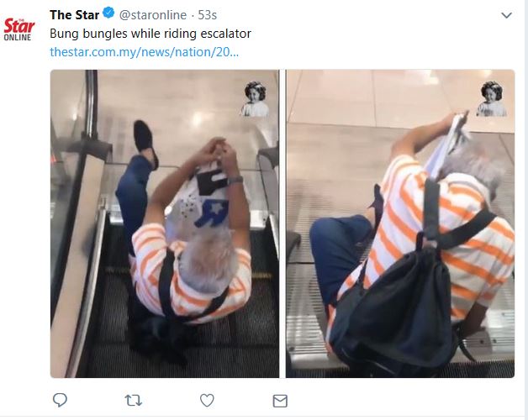Viewport: 528px width, 420px height.
Task: Click the tweet text about Bung bungles
Action: pos(150,34)
